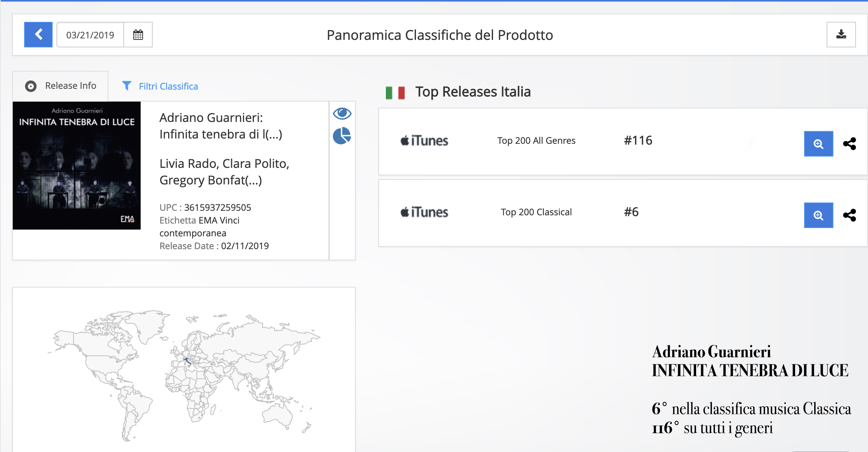Viewport: 868px width, 452px height.
Task: Click the Infinita Tenebra di Luce album cover
Action: (77, 166)
